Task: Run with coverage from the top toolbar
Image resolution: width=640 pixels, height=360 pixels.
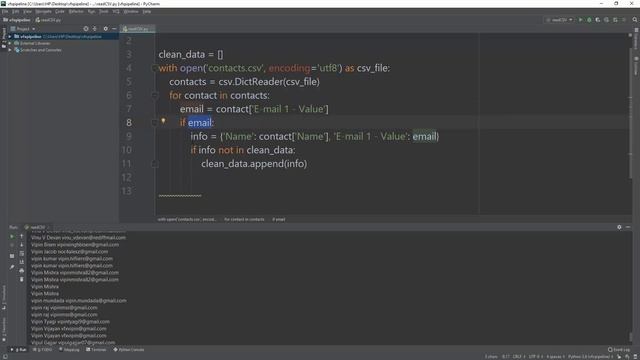Action: pos(598,20)
